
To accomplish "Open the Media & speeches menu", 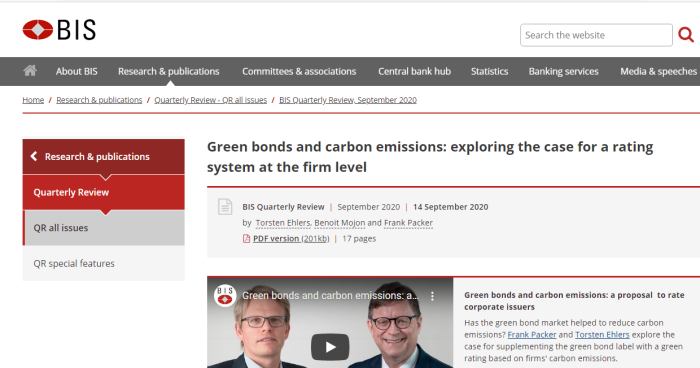I will pos(658,71).
